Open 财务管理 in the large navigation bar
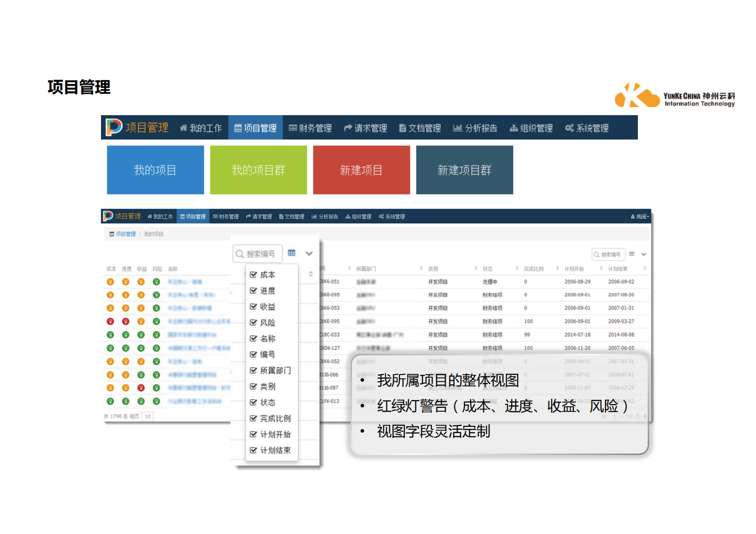Image resolution: width=756 pixels, height=534 pixels. coord(310,128)
